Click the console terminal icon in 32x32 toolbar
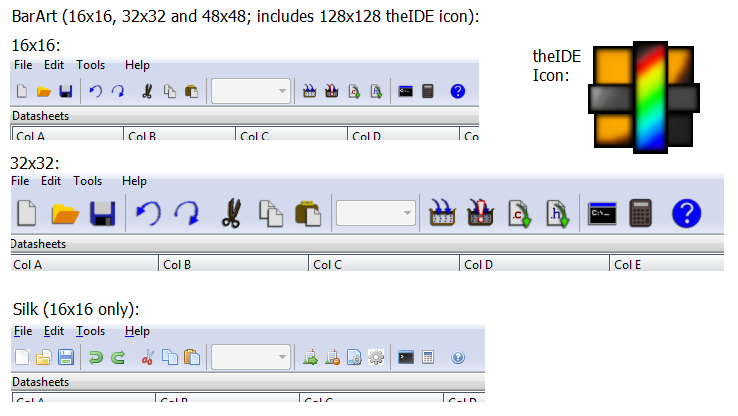Image resolution: width=738 pixels, height=416 pixels. pyautogui.click(x=602, y=213)
